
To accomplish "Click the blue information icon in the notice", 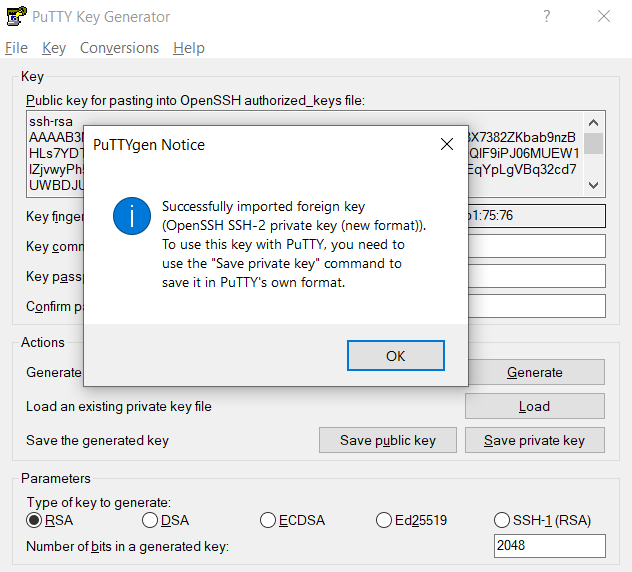I will 132,216.
